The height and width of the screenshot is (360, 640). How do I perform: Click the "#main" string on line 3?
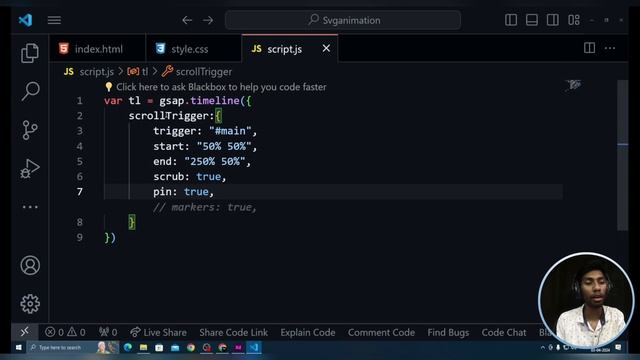[230, 131]
